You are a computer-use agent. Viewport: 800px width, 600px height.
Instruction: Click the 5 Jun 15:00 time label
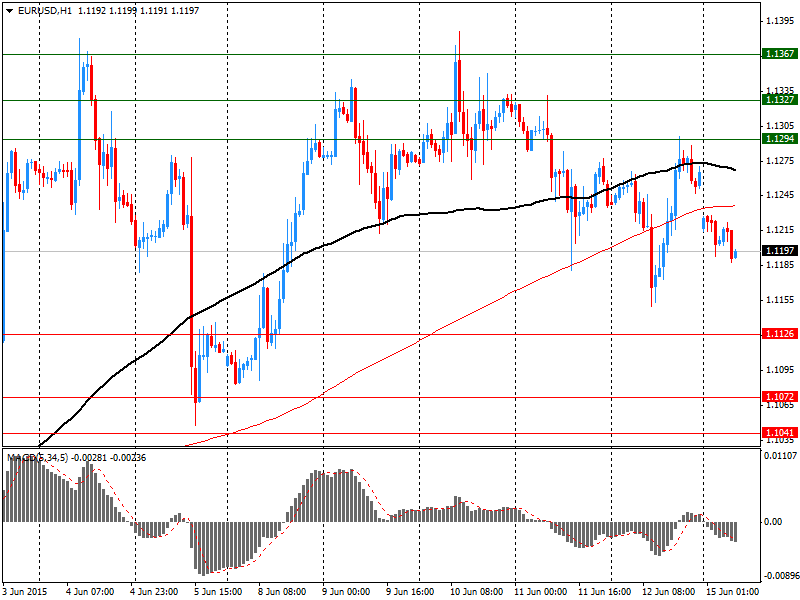(x=219, y=592)
